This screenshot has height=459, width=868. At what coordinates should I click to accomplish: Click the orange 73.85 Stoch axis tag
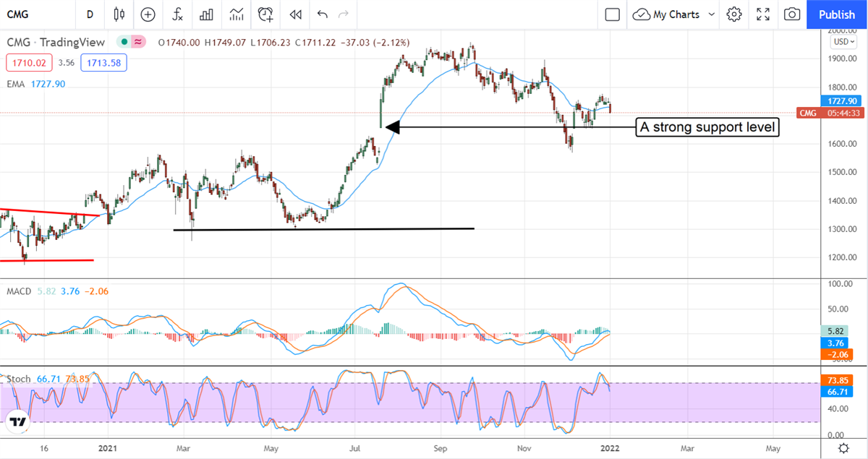coord(836,380)
